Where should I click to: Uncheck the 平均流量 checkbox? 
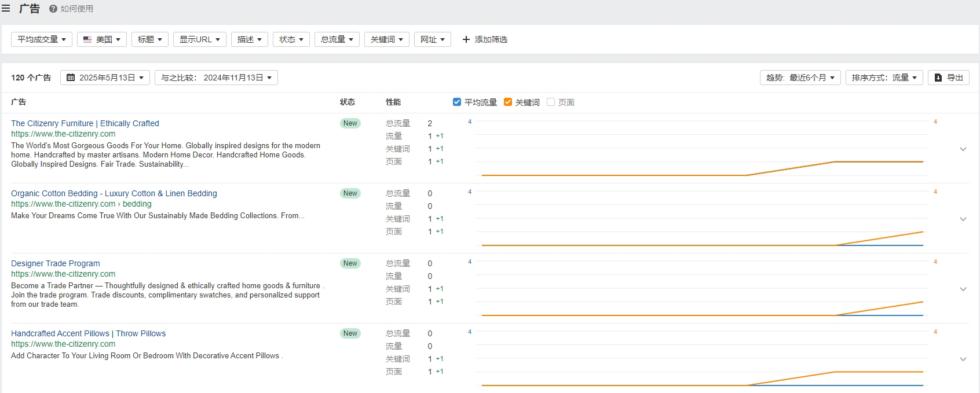click(x=457, y=102)
